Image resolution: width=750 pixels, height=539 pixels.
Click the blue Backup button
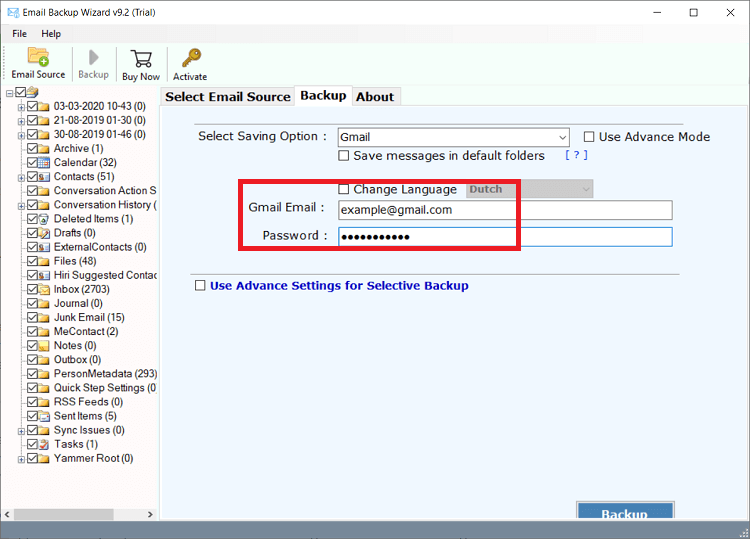(x=625, y=511)
